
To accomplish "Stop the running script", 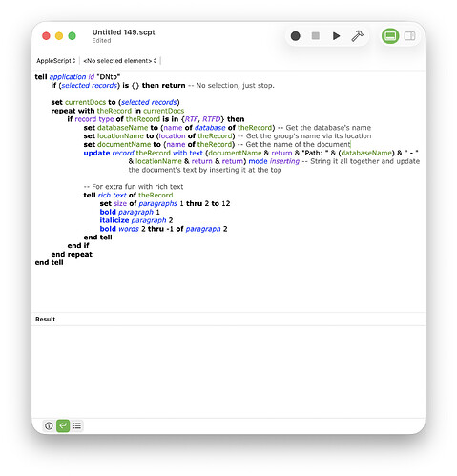I will (315, 36).
